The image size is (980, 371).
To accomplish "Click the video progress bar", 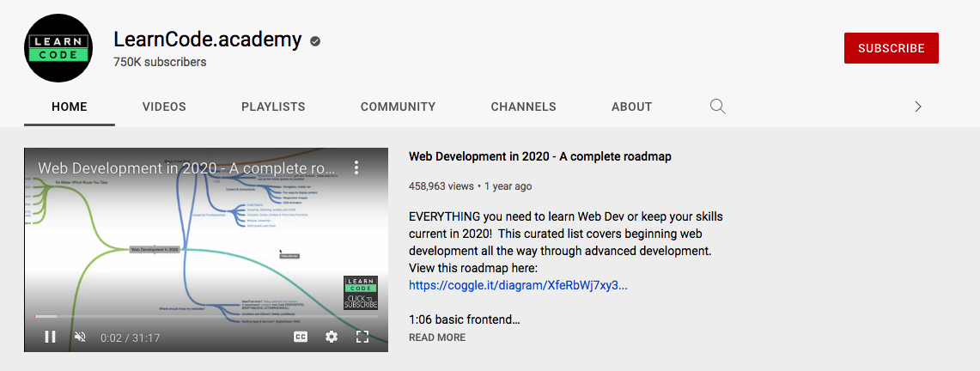I will click(206, 317).
